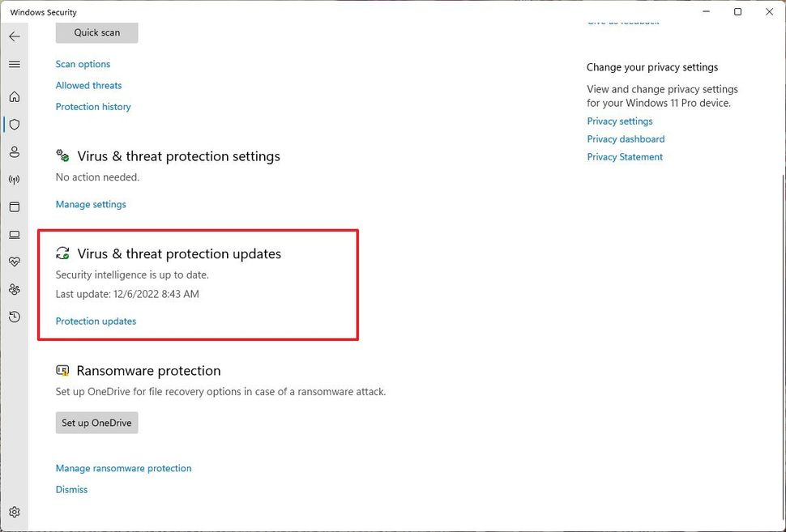Open Manage settings under protection settings
This screenshot has width=786, height=532.
[x=90, y=204]
